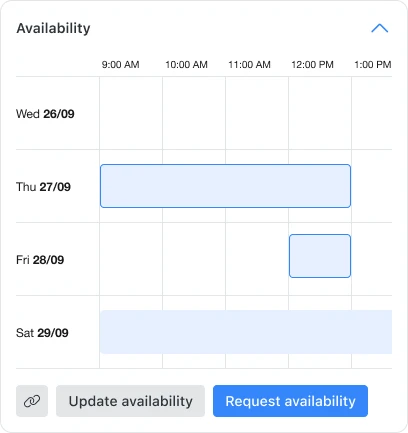This screenshot has height=433, width=408.
Task: Select Friday 28/09 noon availability block
Action: click(320, 256)
